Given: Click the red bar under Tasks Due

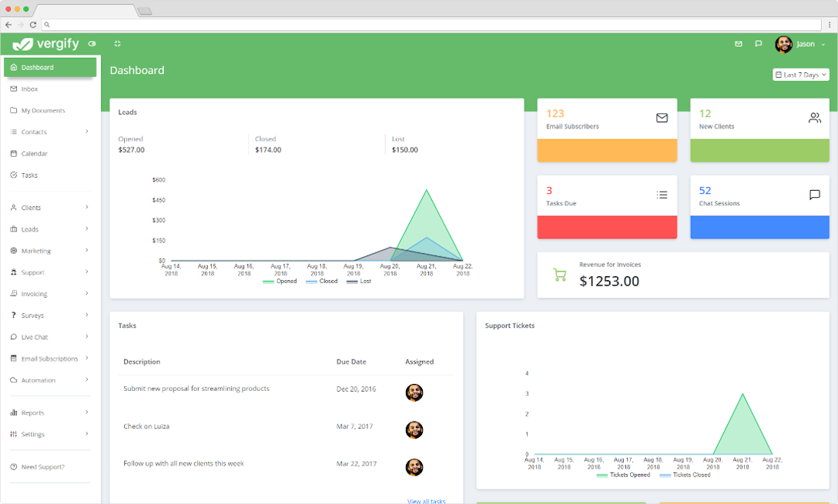Looking at the screenshot, I should [607, 227].
